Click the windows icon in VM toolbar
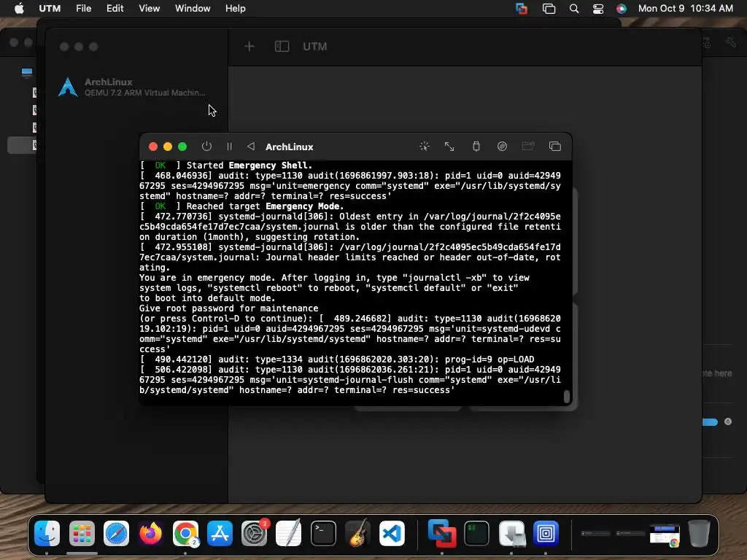The width and height of the screenshot is (747, 560). [x=555, y=146]
